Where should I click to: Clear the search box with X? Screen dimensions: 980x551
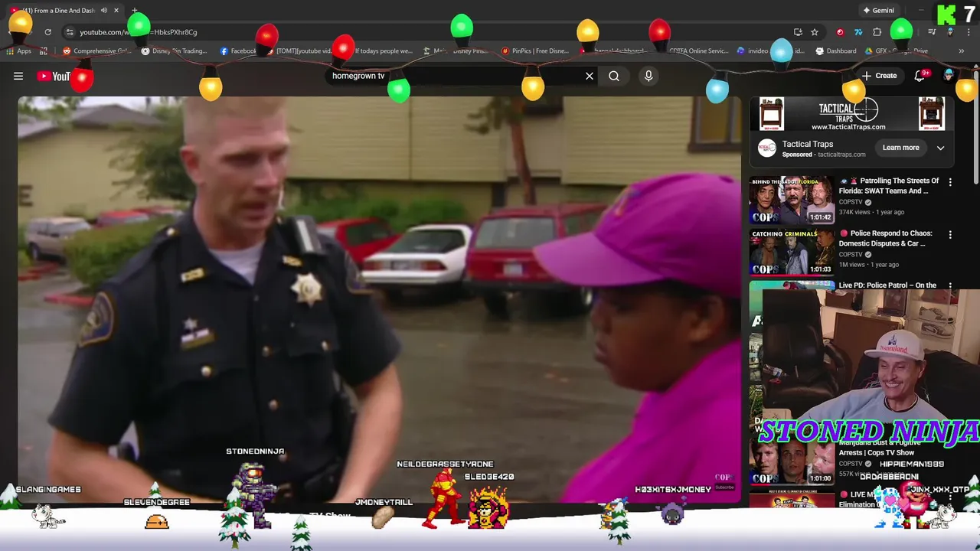click(590, 76)
